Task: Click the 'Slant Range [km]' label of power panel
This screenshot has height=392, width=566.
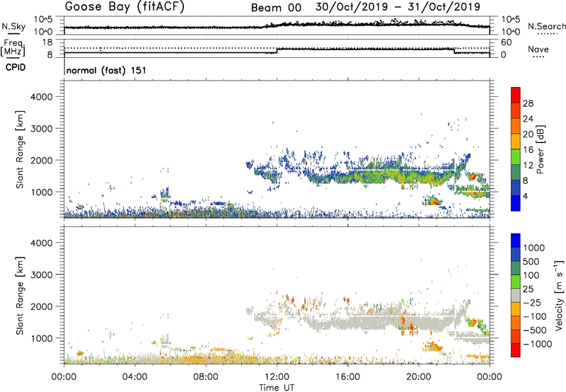Action: click(x=20, y=149)
